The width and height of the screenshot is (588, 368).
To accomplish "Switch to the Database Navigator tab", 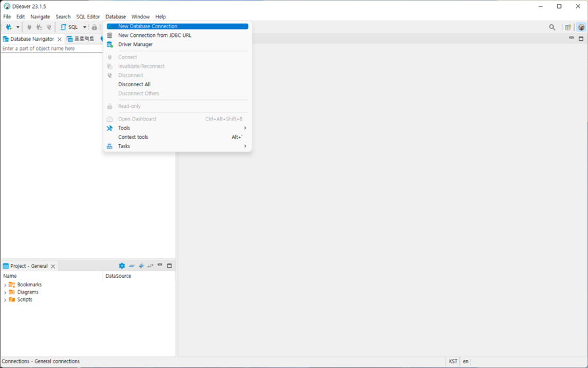I will [x=32, y=39].
